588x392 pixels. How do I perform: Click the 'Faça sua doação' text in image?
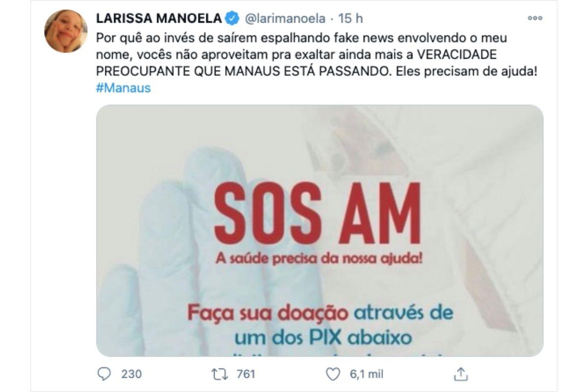click(268, 312)
